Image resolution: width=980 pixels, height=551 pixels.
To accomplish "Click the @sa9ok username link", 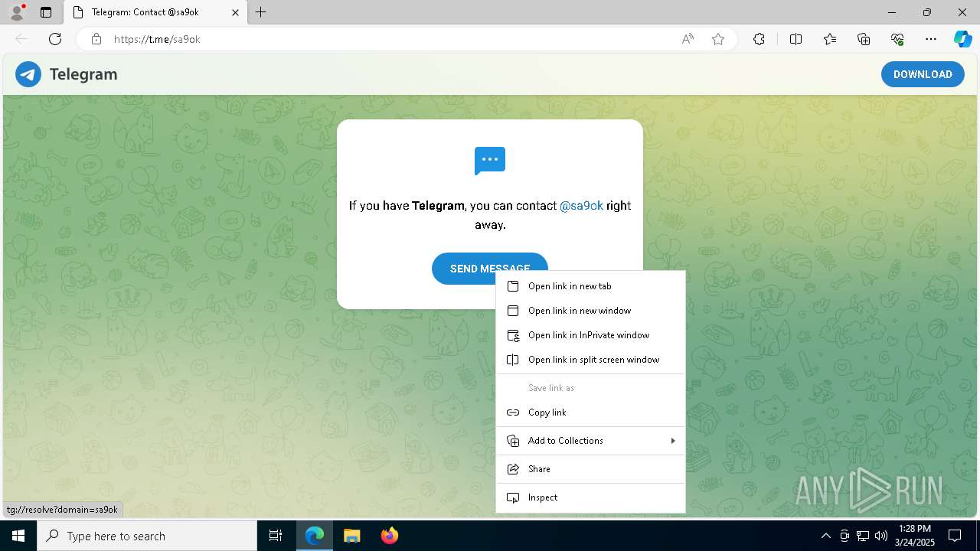I will (x=581, y=205).
